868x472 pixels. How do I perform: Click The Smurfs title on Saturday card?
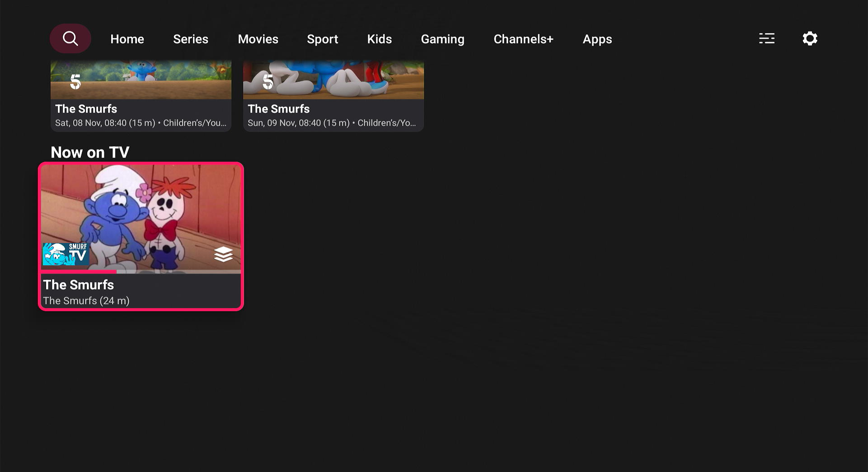tap(86, 109)
